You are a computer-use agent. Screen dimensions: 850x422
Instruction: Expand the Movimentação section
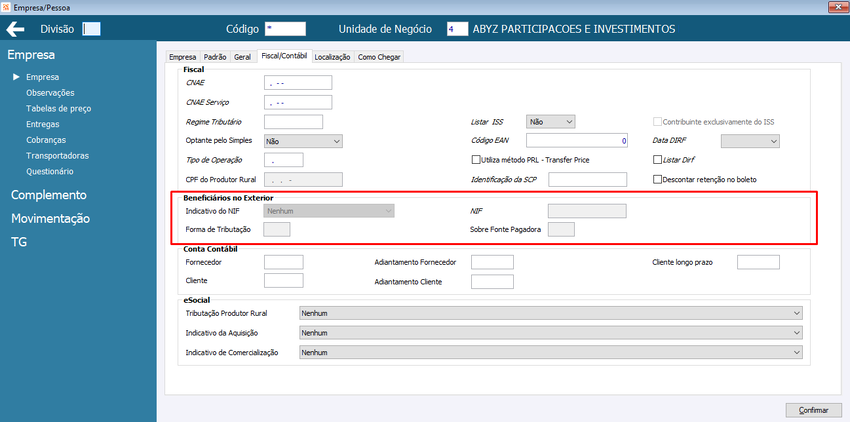[50, 219]
